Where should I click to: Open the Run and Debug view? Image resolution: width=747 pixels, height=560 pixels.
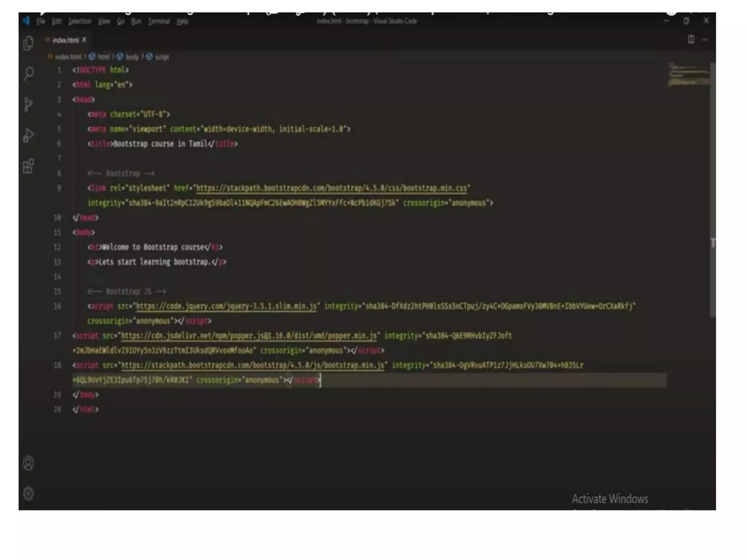coord(28,135)
